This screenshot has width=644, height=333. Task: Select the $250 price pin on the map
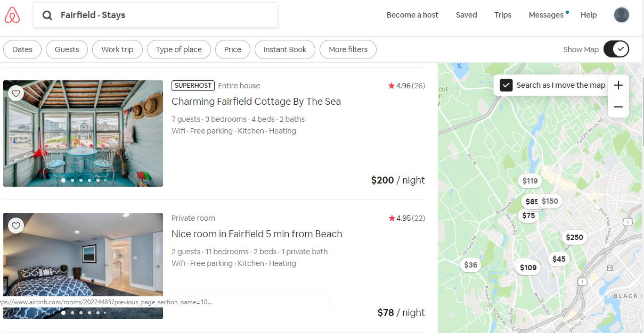[x=574, y=237]
